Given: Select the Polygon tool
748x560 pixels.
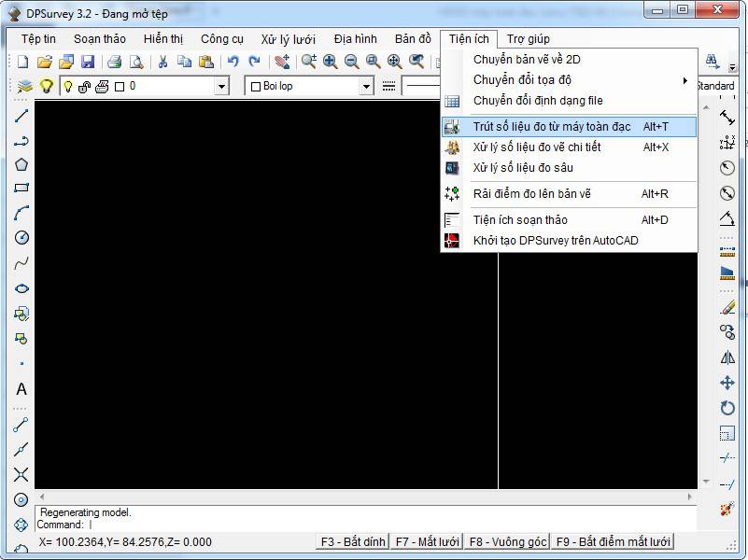Looking at the screenshot, I should (21, 164).
